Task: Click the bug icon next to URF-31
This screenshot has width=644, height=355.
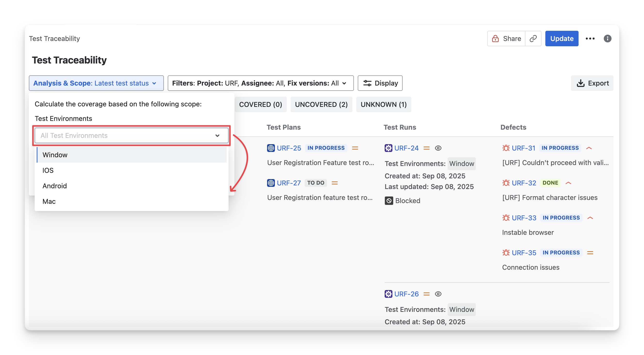Action: pos(506,148)
